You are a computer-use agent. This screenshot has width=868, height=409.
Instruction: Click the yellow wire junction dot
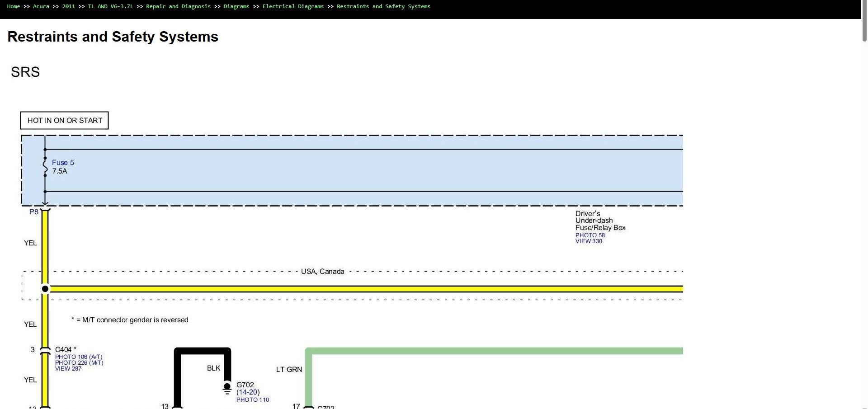pyautogui.click(x=45, y=289)
